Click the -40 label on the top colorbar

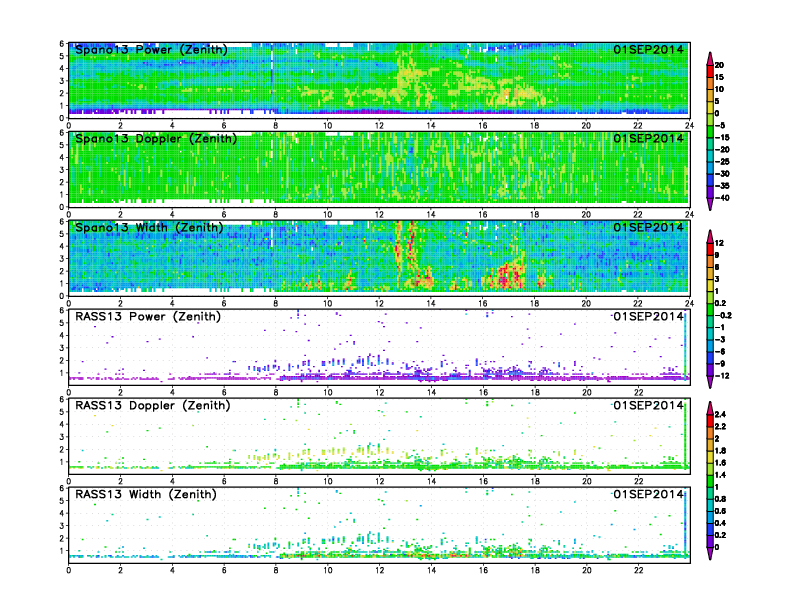click(722, 198)
